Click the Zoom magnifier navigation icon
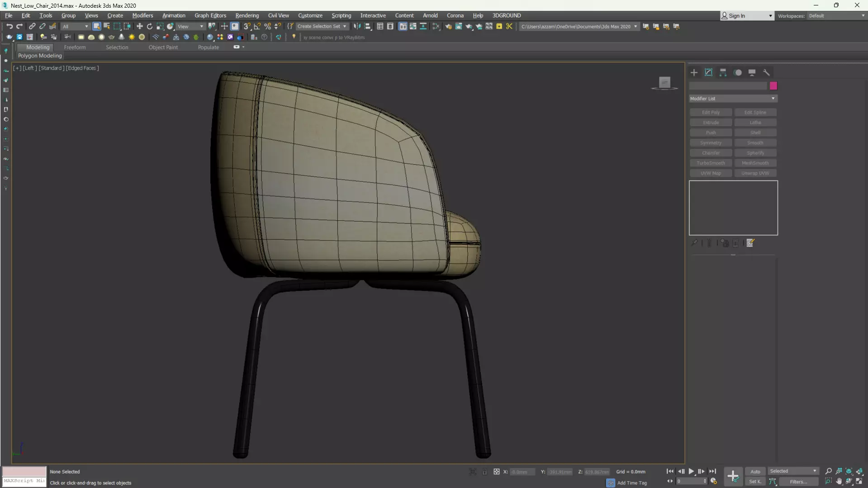The height and width of the screenshot is (488, 868). click(x=829, y=471)
